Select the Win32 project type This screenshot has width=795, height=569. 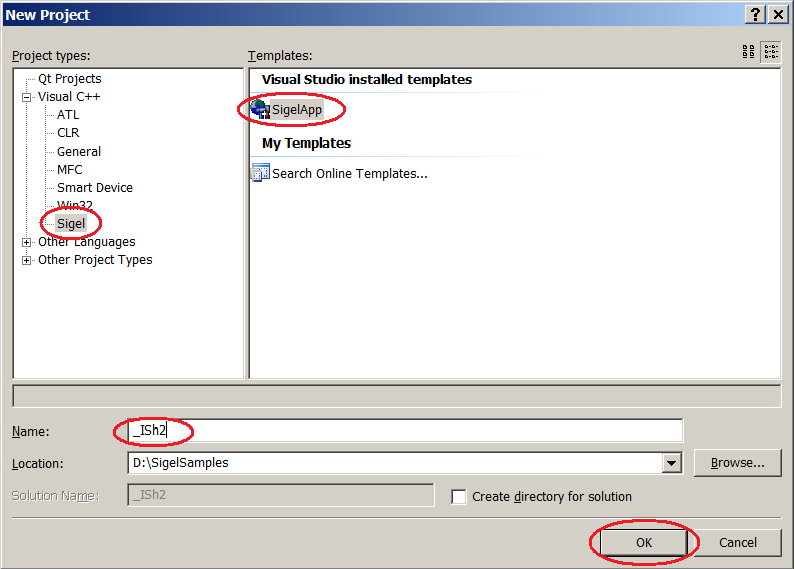(74, 205)
